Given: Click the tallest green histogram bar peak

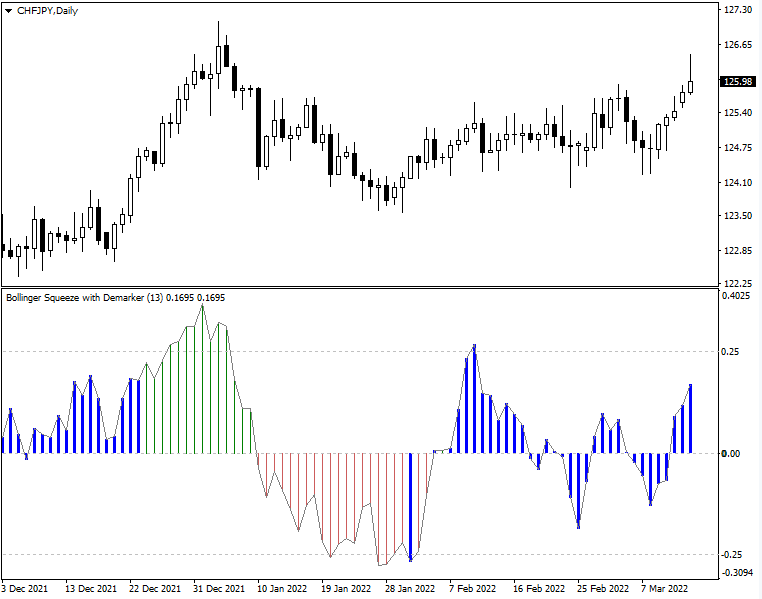Looking at the screenshot, I should pos(202,379).
